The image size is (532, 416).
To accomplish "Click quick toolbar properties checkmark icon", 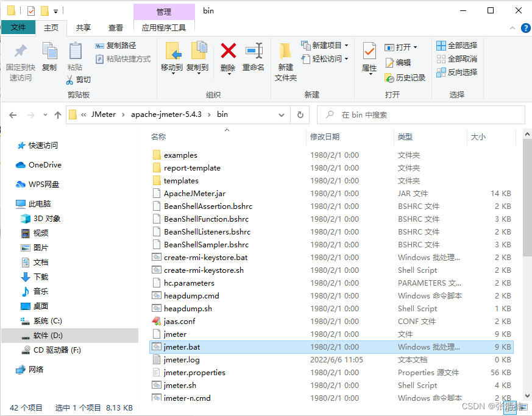I will coord(31,11).
